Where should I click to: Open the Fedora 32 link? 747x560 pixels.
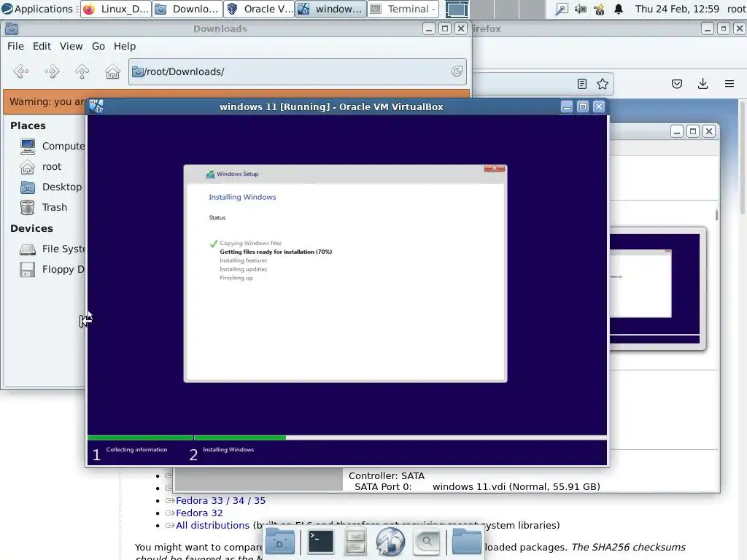pos(199,513)
